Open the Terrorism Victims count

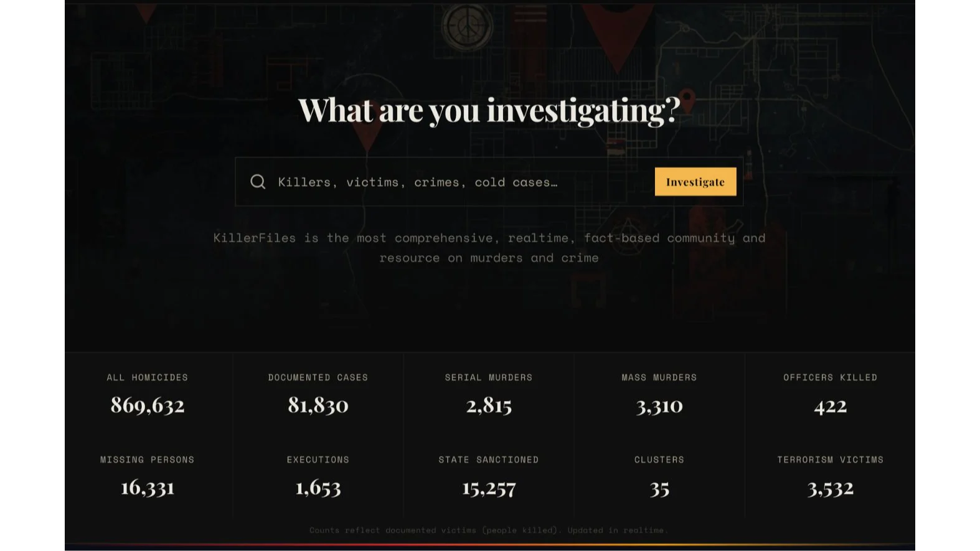point(830,477)
